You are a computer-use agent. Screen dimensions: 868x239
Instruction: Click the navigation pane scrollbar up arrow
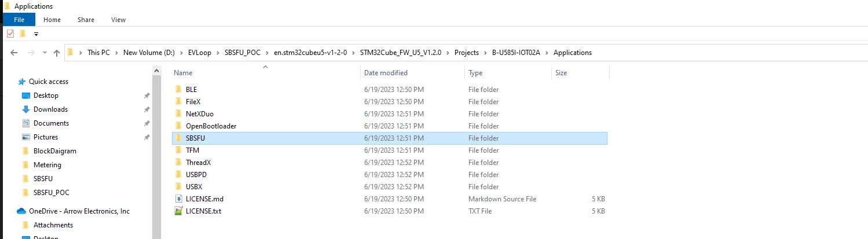[x=156, y=71]
